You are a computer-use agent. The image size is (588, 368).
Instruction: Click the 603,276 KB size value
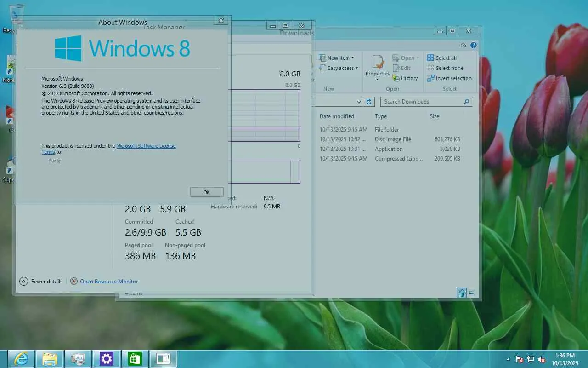point(447,139)
